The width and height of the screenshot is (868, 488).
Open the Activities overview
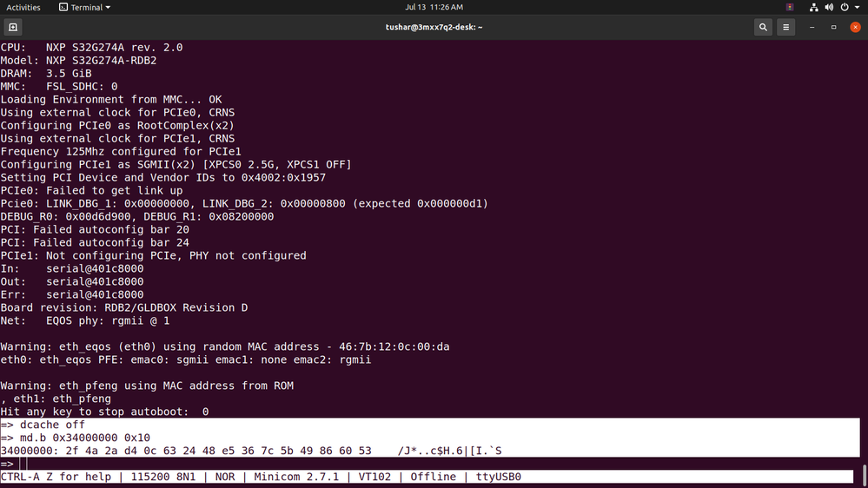pyautogui.click(x=23, y=7)
